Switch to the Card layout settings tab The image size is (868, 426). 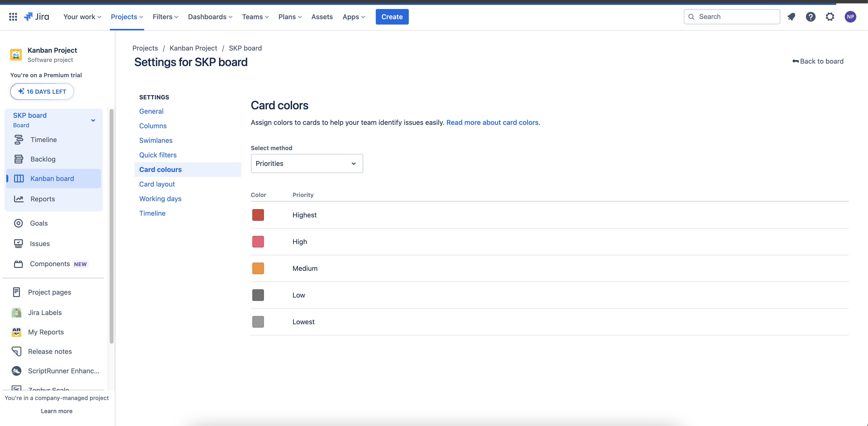(157, 184)
